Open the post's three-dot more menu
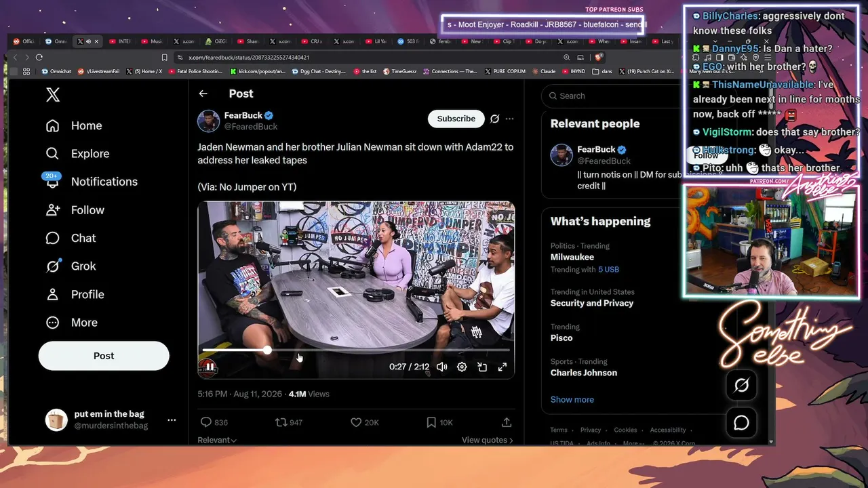This screenshot has width=868, height=488. pyautogui.click(x=509, y=119)
